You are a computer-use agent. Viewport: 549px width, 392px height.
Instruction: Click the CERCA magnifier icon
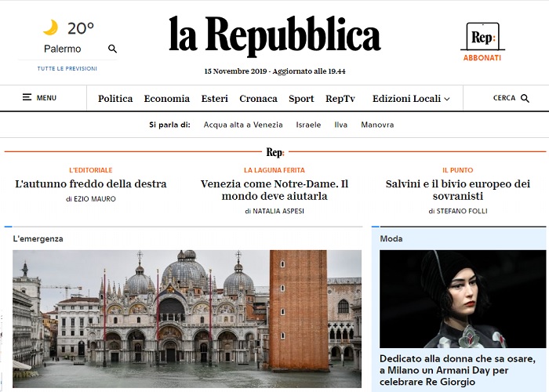click(525, 98)
